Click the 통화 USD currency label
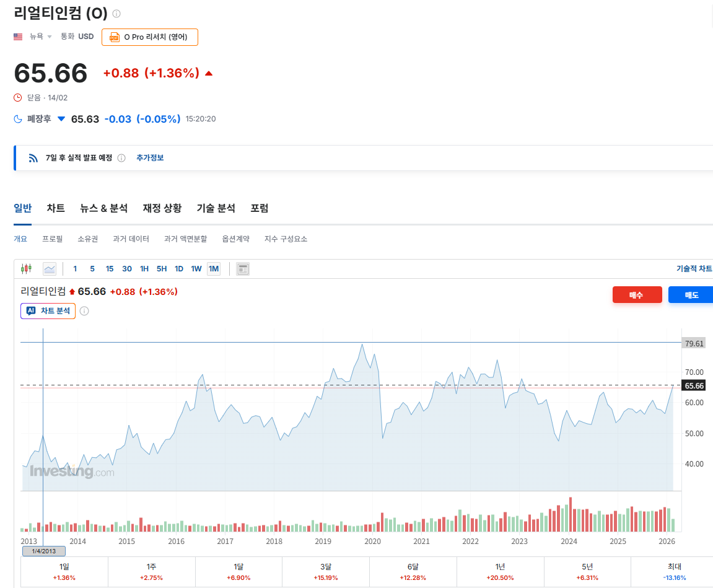Viewport: 713px width, 588px height. coord(77,37)
